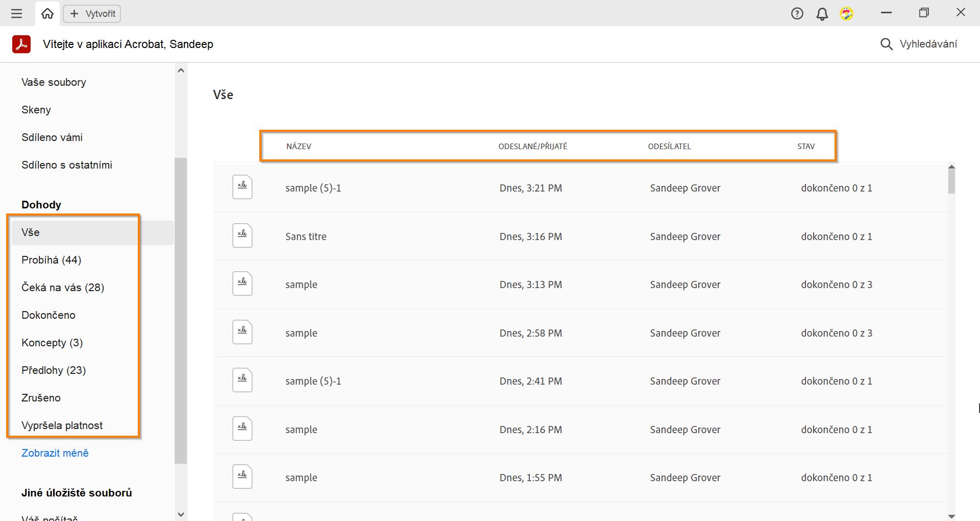
Task: Sort by the NÁZEV column header
Action: click(299, 147)
